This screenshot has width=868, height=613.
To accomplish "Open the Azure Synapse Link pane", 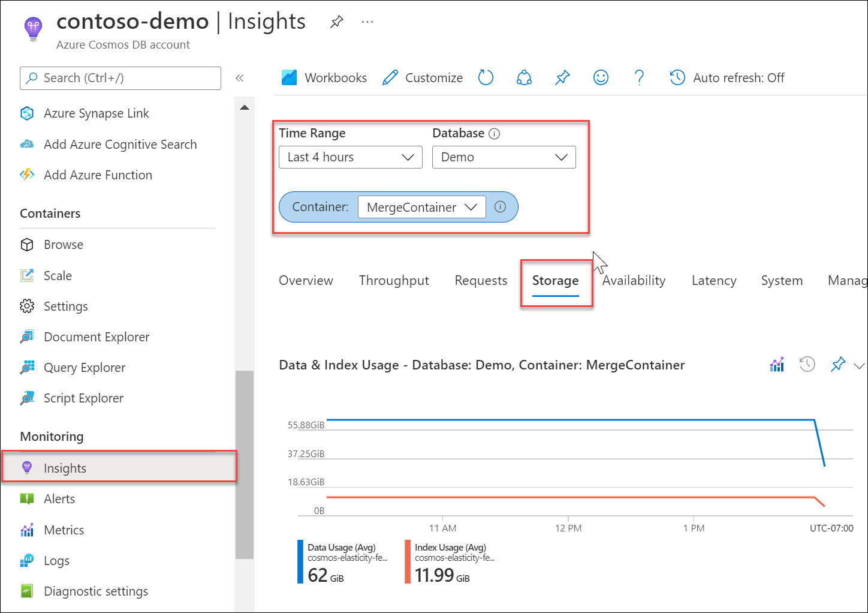I will [x=96, y=113].
